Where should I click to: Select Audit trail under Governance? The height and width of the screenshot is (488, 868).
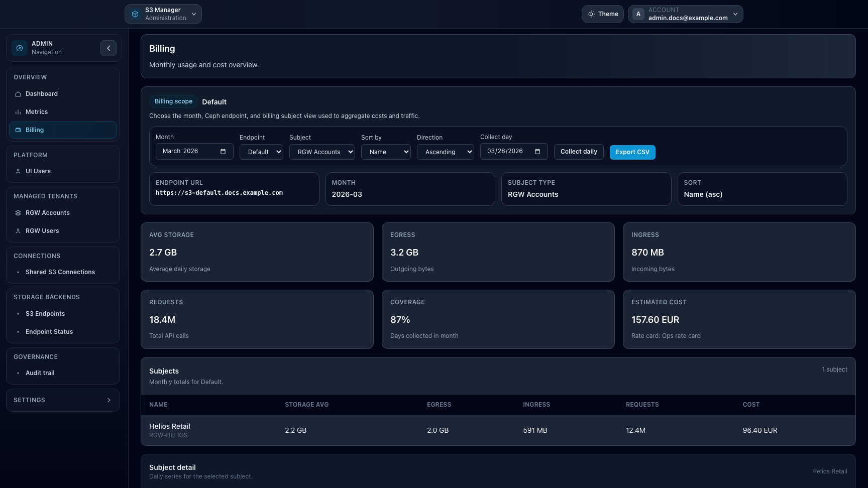[x=40, y=373]
